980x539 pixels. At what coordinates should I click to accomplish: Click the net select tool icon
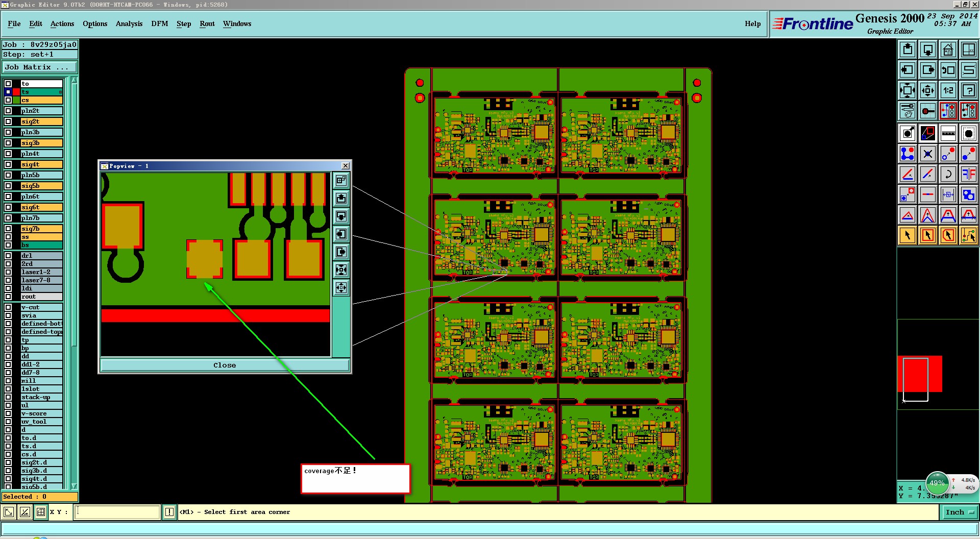969,235
